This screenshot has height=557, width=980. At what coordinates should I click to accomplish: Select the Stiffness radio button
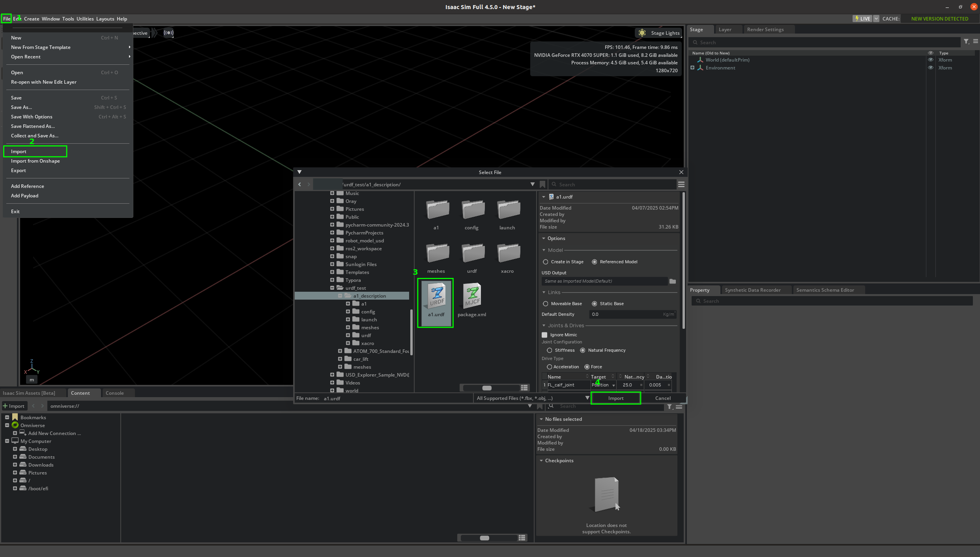coord(550,350)
